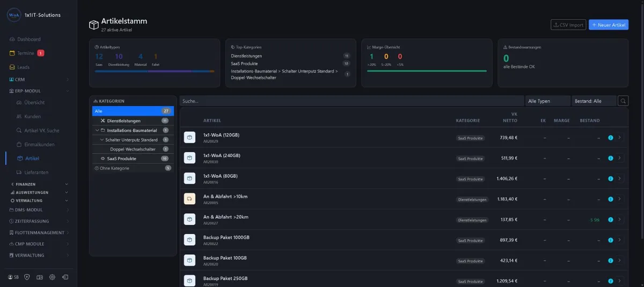Click the CMP MODULE cloud icon
Image resolution: width=644 pixels, height=287 pixels.
(x=11, y=244)
